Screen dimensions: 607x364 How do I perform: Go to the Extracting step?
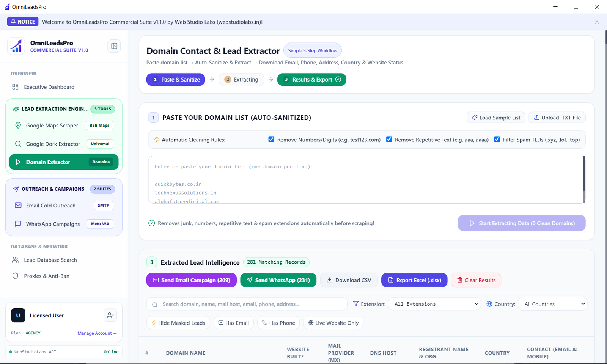point(241,79)
